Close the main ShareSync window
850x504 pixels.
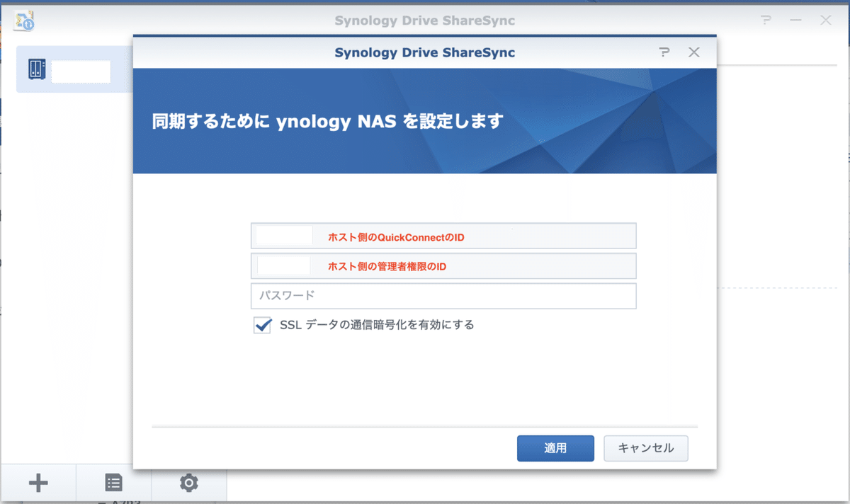[x=826, y=21]
